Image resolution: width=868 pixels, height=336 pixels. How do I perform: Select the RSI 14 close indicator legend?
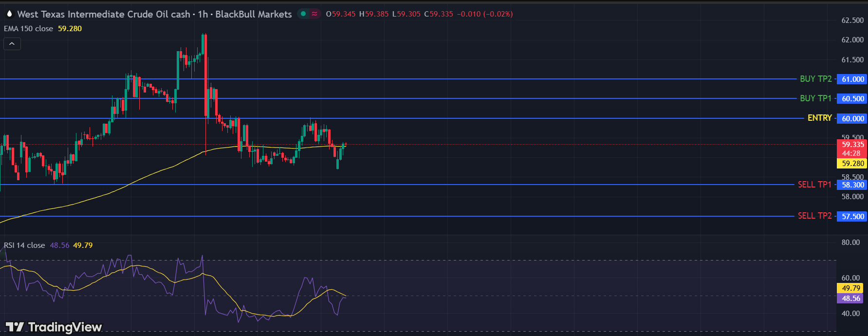[x=24, y=245]
